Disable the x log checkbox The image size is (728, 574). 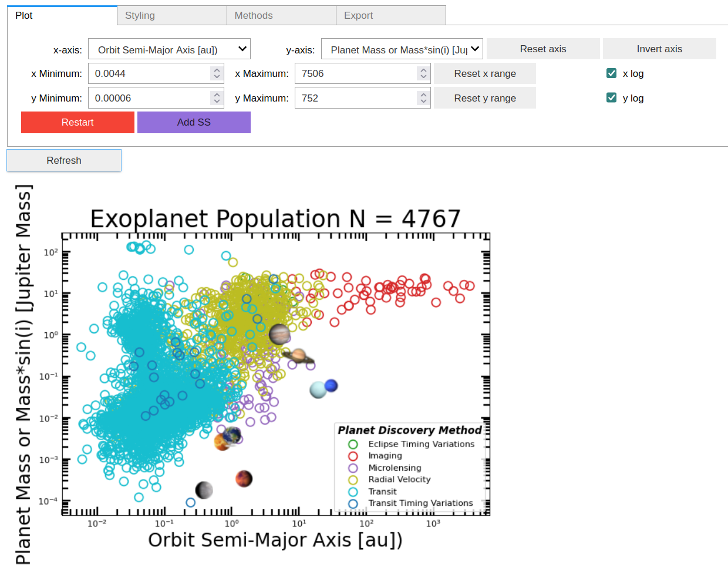611,73
